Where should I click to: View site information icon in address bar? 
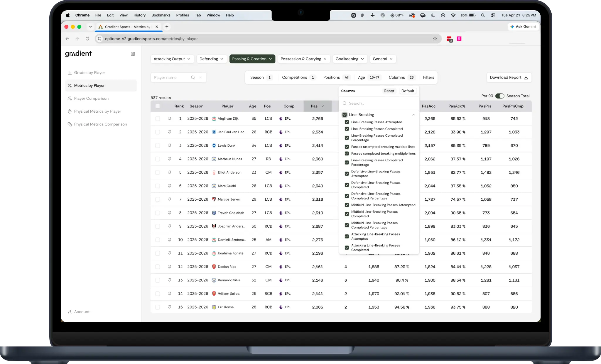99,39
